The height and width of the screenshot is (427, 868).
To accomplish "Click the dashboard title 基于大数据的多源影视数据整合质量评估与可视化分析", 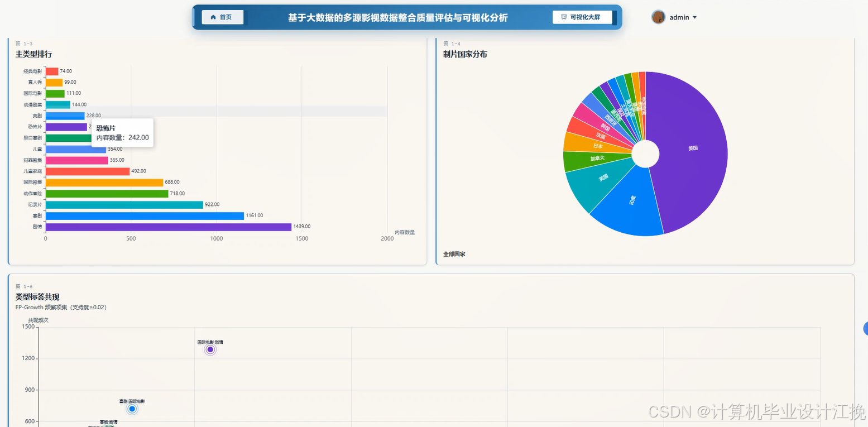I will [398, 18].
